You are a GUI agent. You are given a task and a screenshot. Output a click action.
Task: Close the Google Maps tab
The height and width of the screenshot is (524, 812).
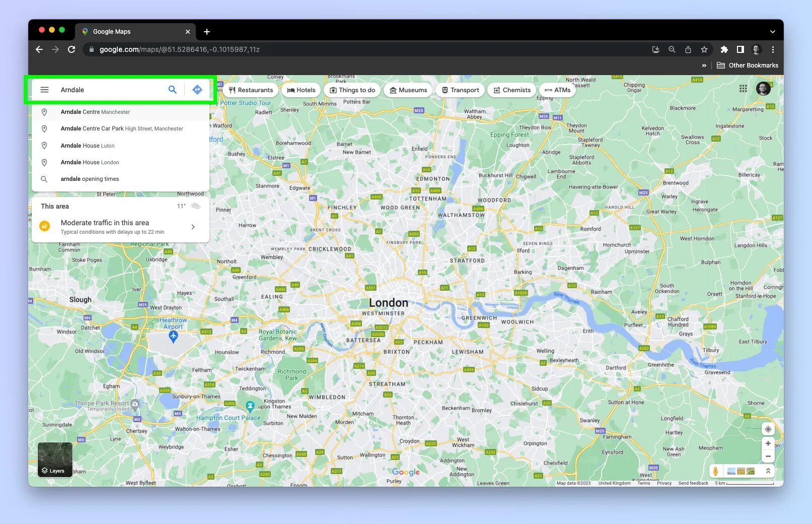pyautogui.click(x=188, y=32)
